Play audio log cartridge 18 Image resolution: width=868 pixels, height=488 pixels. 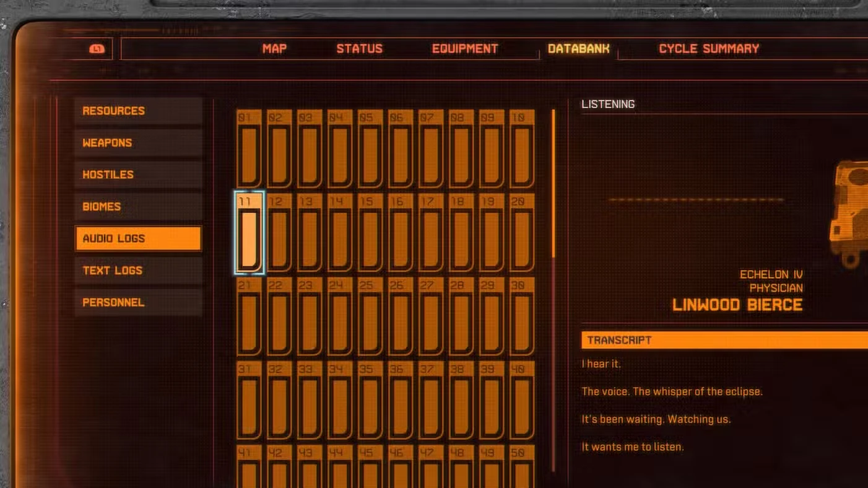461,233
